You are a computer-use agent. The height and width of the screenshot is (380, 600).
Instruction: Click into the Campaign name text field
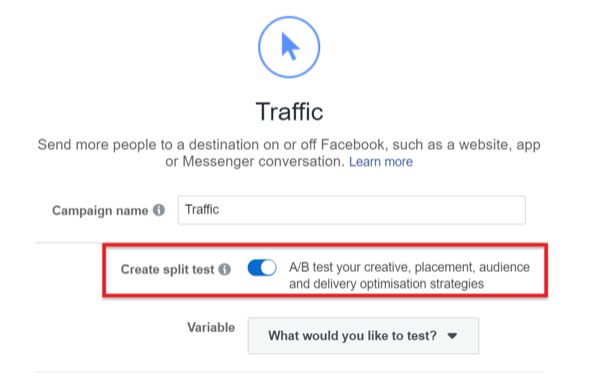pyautogui.click(x=352, y=210)
